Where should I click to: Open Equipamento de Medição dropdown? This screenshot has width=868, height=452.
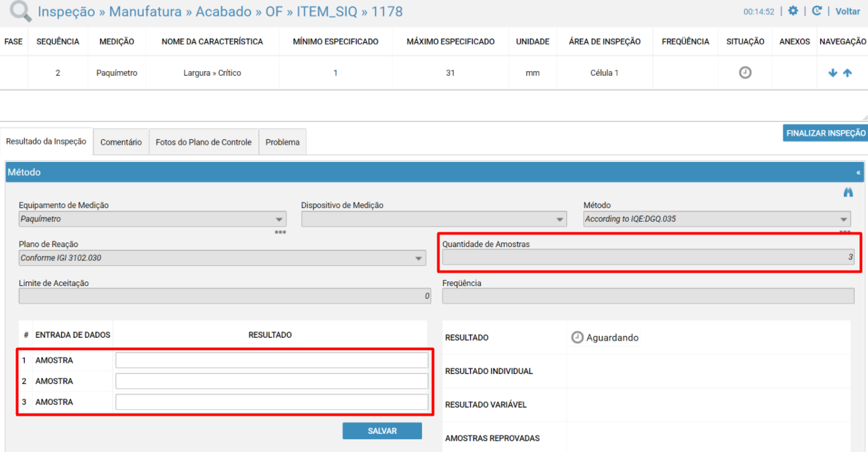pyautogui.click(x=153, y=219)
